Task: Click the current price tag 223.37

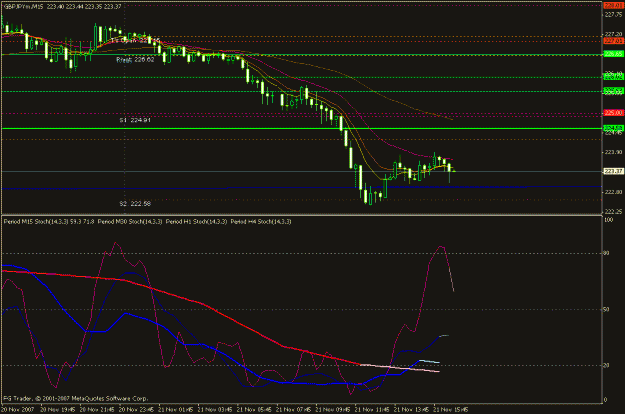Action: (613, 171)
